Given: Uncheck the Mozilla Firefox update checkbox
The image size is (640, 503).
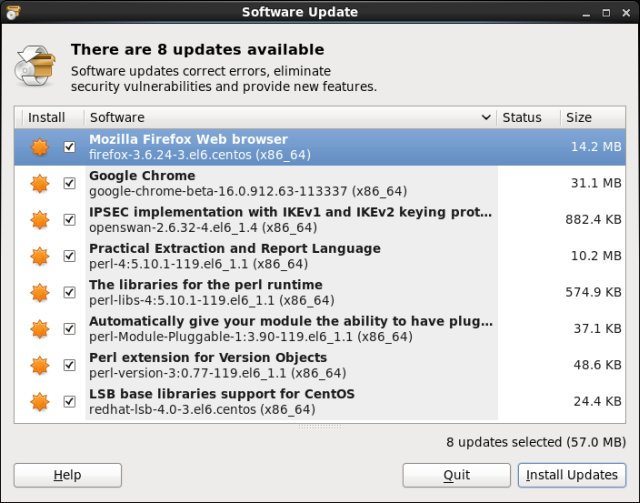Looking at the screenshot, I should (x=69, y=147).
